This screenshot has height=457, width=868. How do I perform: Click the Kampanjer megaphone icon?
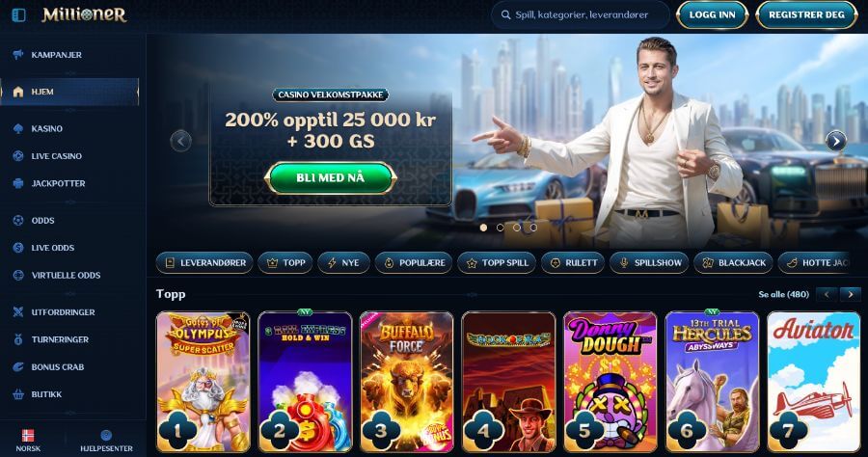click(18, 54)
